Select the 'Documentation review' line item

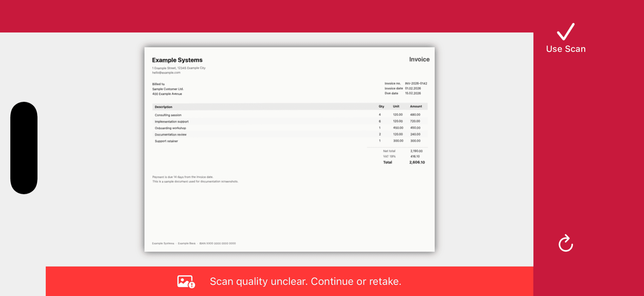pos(171,135)
